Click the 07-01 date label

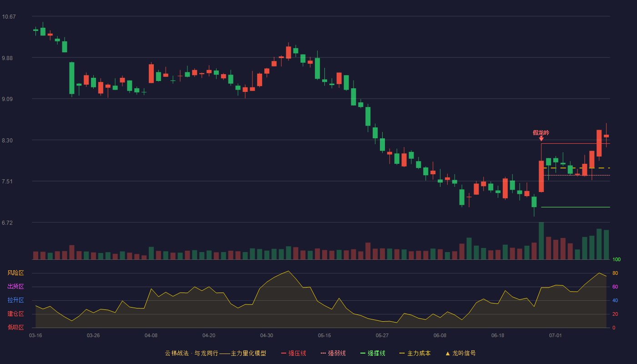556,335
